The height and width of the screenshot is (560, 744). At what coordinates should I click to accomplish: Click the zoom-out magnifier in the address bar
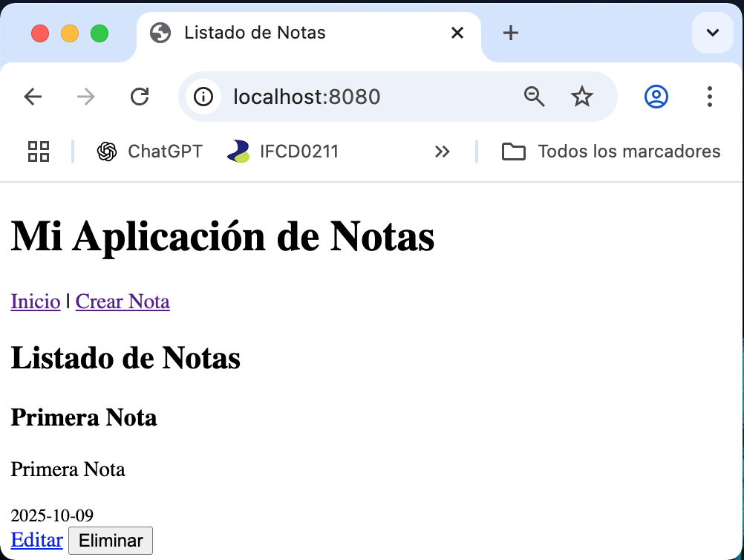tap(534, 97)
